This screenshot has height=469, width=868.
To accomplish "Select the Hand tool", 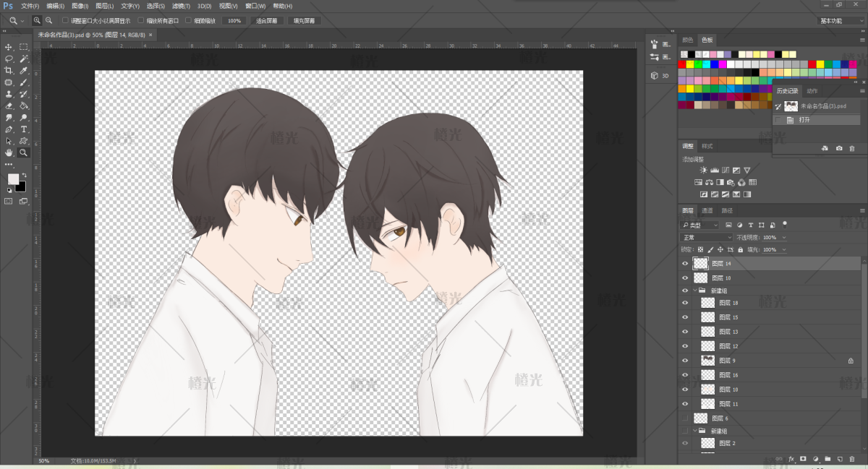I will tap(9, 152).
